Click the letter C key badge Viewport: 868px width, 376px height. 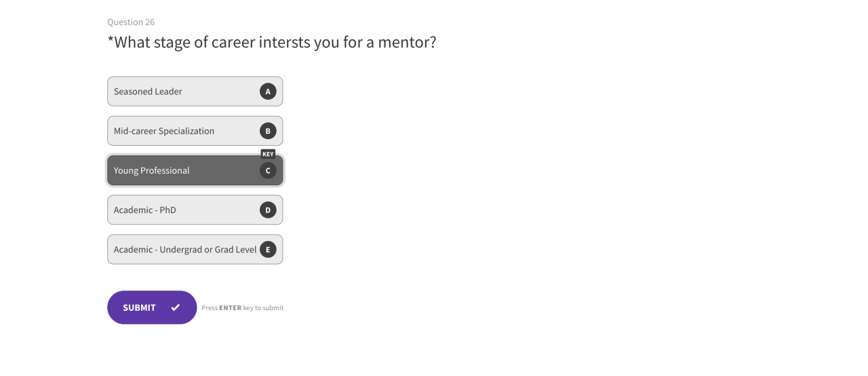tap(268, 170)
